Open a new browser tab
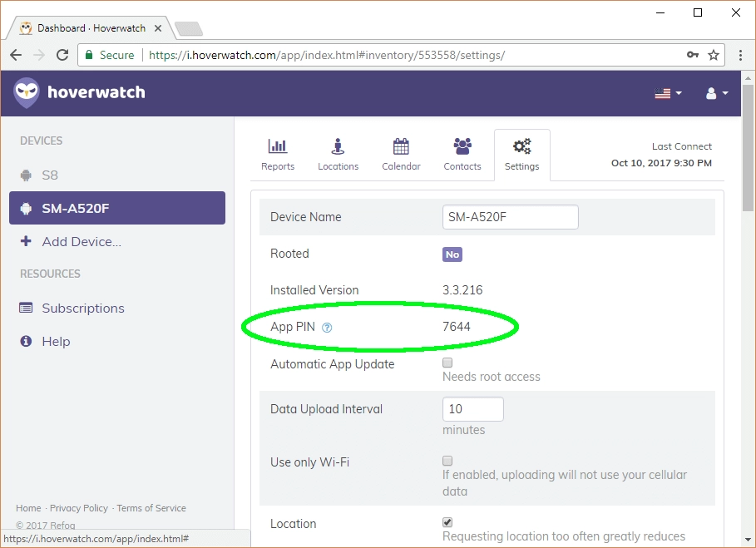Image resolution: width=756 pixels, height=548 pixels. pos(189,29)
